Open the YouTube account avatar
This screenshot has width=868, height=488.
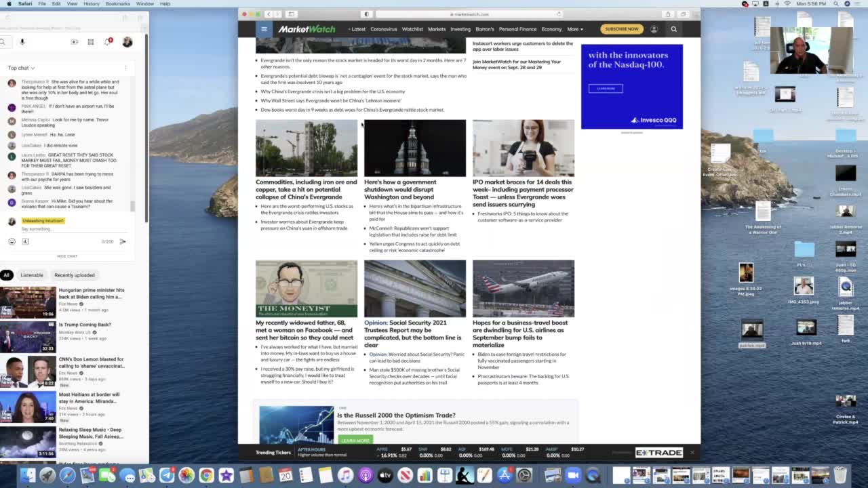pyautogui.click(x=127, y=42)
